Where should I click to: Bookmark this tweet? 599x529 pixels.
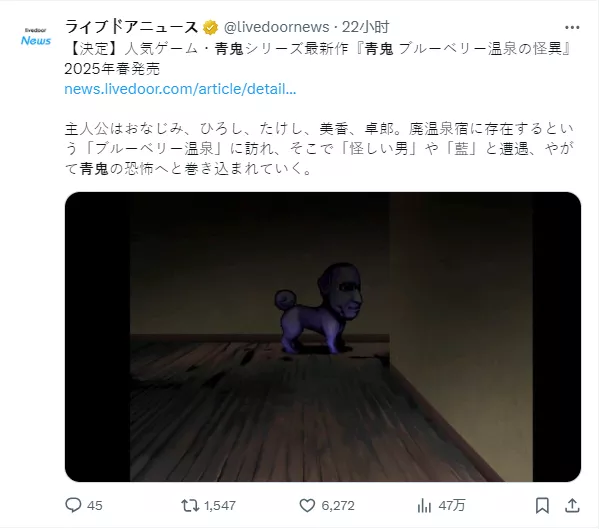tap(542, 506)
